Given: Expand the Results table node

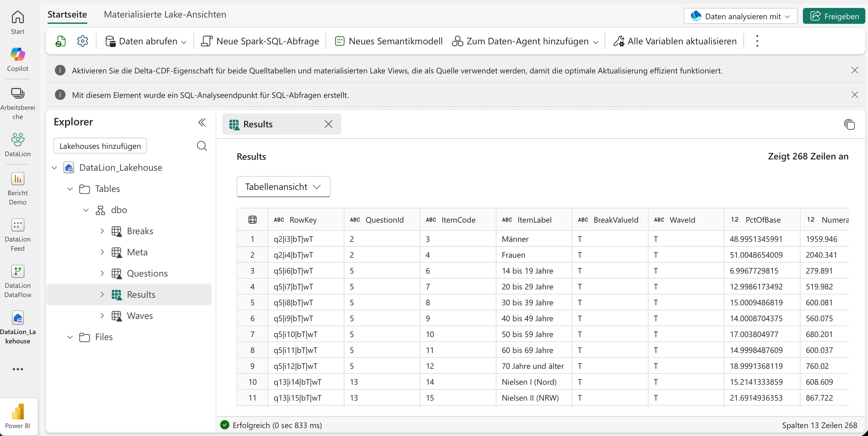Looking at the screenshot, I should pyautogui.click(x=102, y=294).
